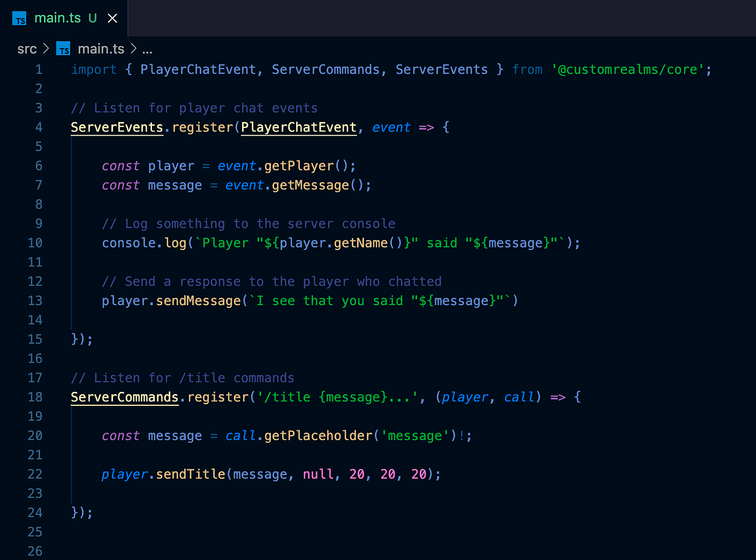Click the chevron between src and main.ts
756x560 pixels.
pyautogui.click(x=45, y=48)
